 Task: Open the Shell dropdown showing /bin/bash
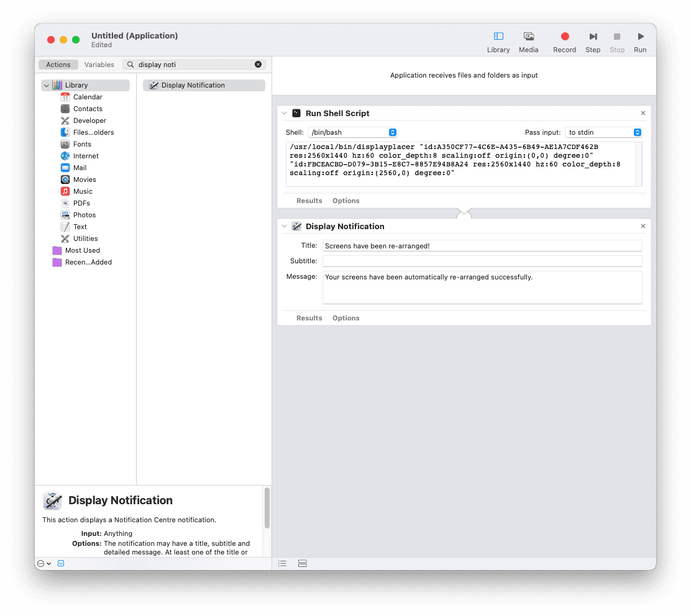click(x=352, y=132)
